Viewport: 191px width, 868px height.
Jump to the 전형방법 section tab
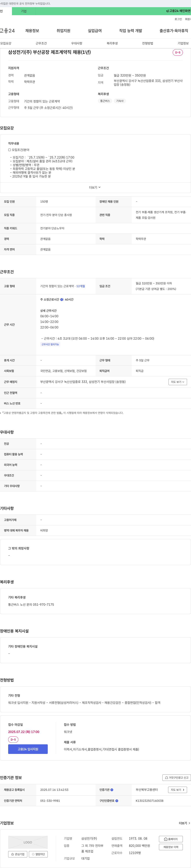point(148,43)
